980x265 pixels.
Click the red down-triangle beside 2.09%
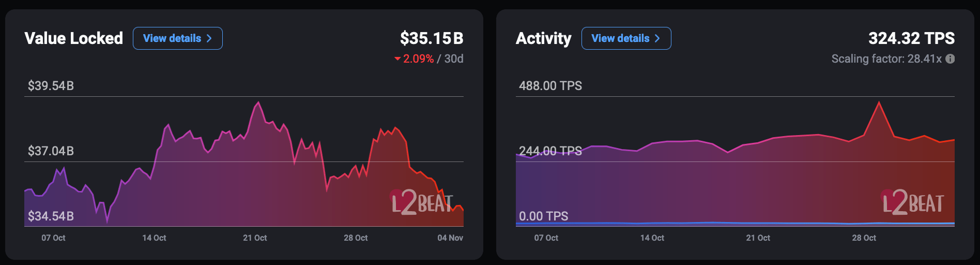397,59
